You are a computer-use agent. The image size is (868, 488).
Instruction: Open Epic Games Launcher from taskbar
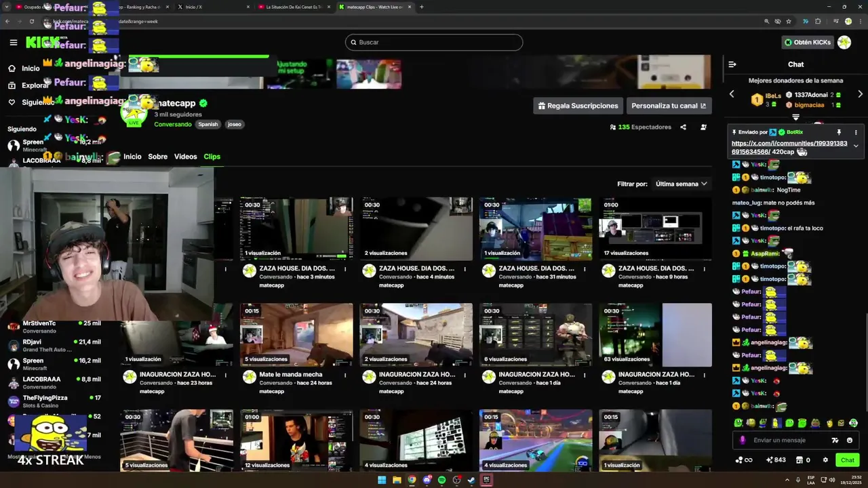(486, 480)
